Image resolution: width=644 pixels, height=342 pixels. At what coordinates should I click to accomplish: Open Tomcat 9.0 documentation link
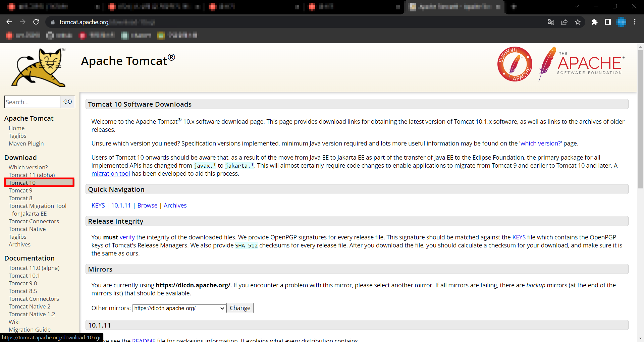pos(23,283)
